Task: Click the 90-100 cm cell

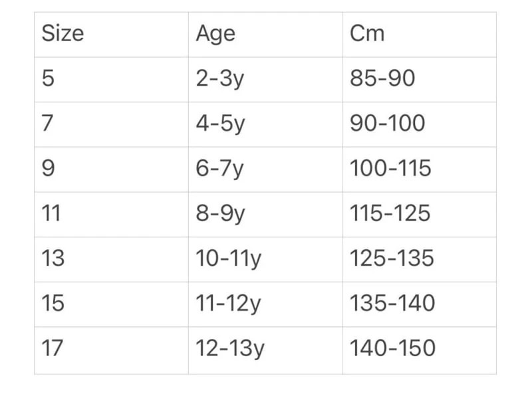Action: (387, 124)
